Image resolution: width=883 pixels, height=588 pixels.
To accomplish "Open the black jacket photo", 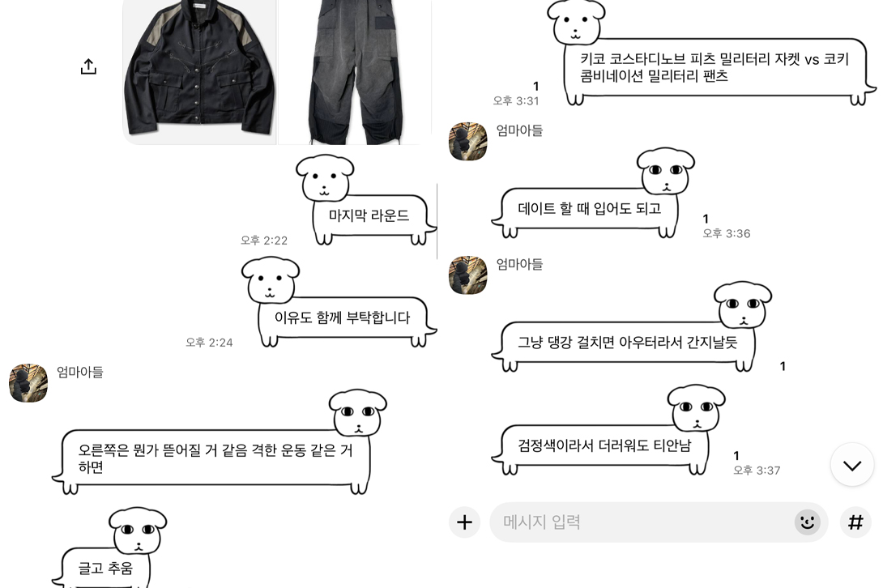I will pos(199,72).
